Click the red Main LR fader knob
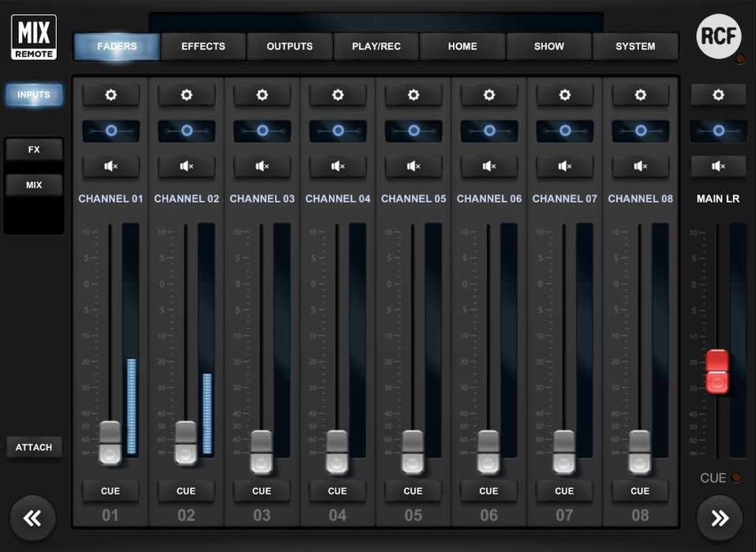Viewport: 756px width, 552px height. coord(717,372)
